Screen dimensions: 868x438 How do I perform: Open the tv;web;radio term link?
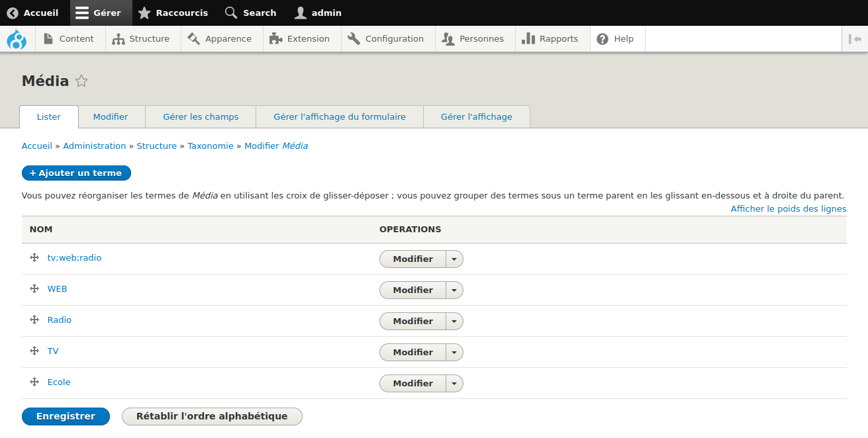pos(74,258)
